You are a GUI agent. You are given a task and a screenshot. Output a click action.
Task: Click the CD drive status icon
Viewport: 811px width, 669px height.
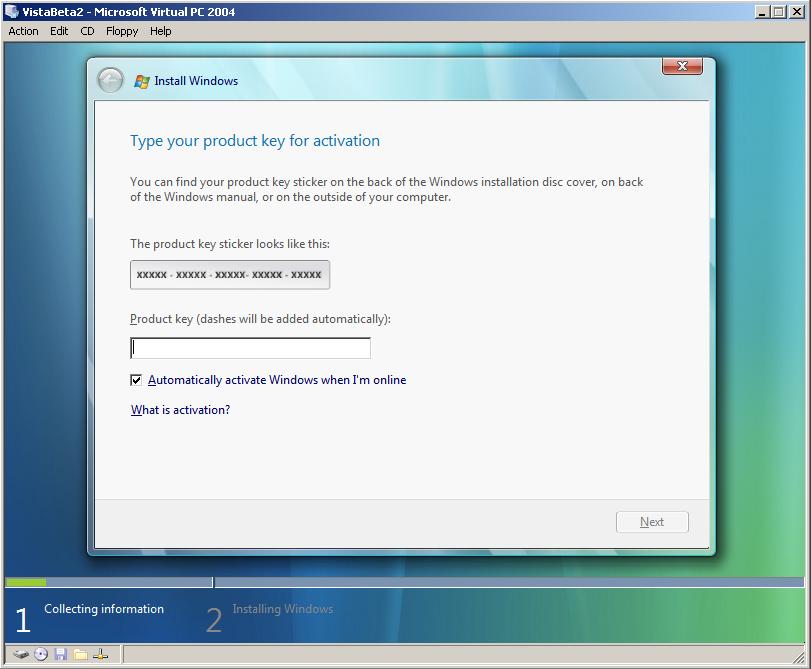tap(41, 655)
